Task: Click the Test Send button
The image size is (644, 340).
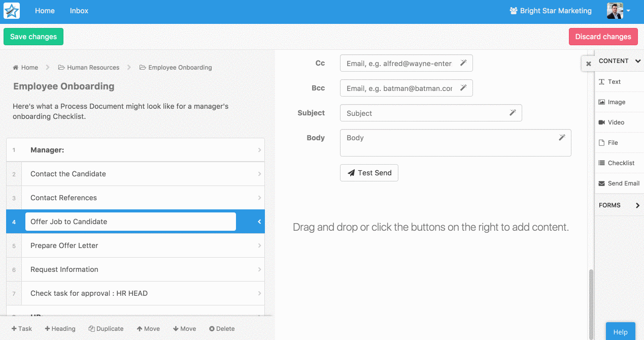Action: click(x=369, y=173)
